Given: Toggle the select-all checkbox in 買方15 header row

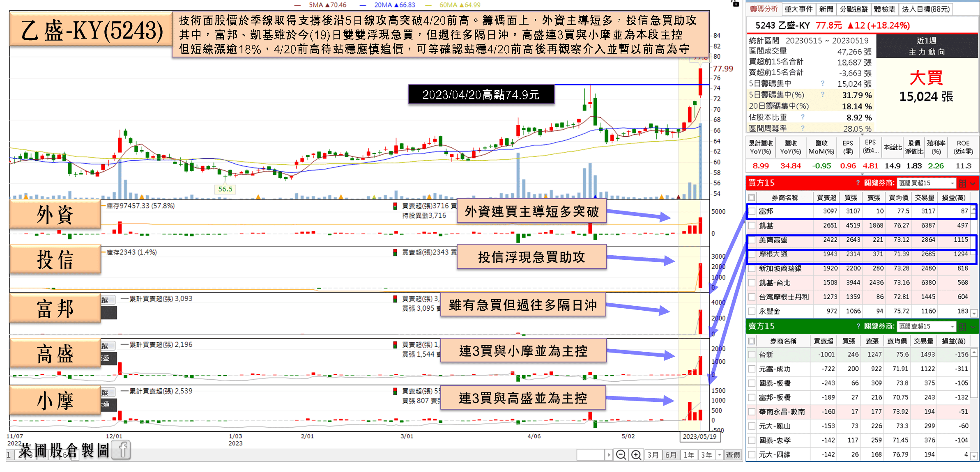Looking at the screenshot, I should 752,197.
